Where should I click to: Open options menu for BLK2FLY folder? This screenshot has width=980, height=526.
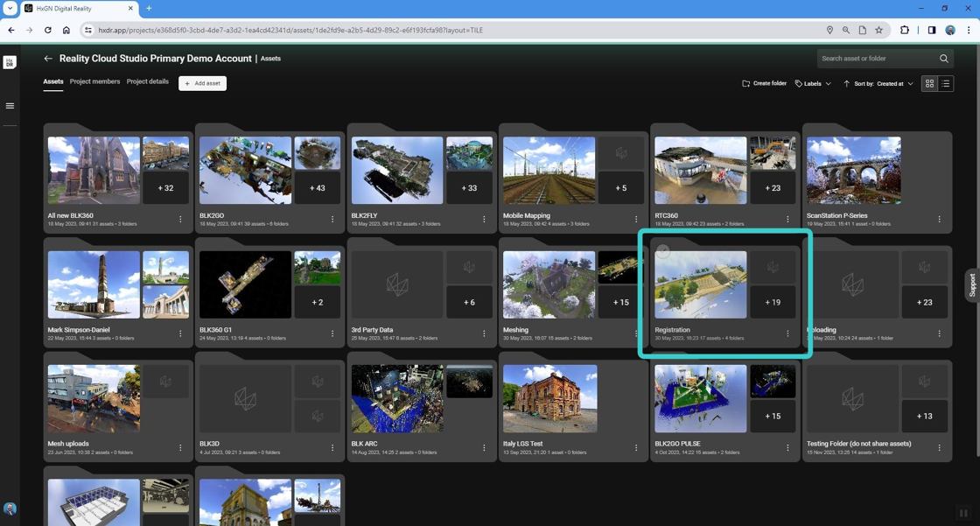click(x=485, y=220)
